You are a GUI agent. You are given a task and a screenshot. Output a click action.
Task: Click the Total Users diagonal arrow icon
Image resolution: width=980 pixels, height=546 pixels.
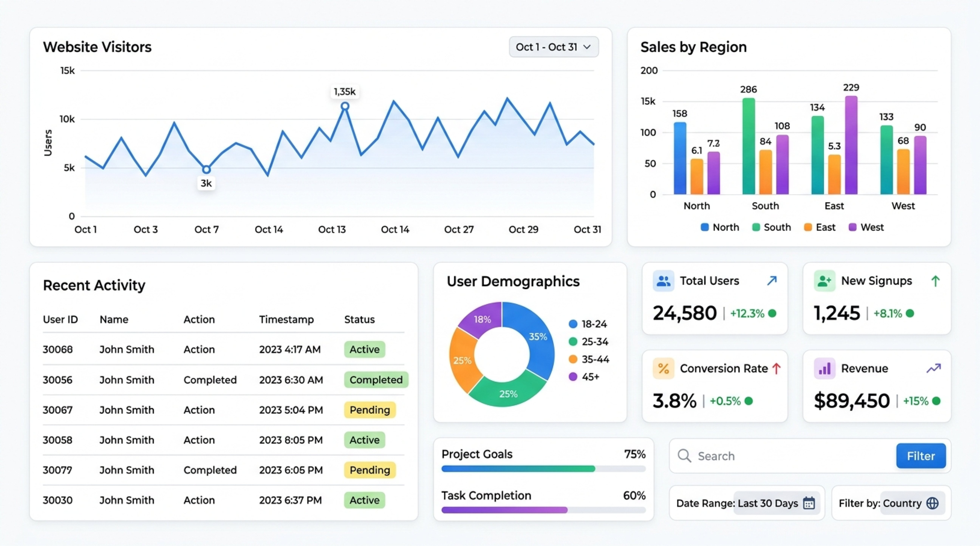coord(772,281)
